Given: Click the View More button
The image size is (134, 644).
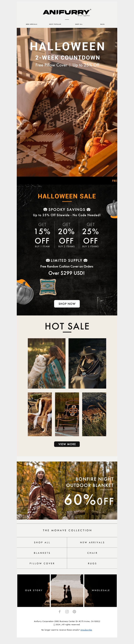Looking at the screenshot, I should point(67,444).
